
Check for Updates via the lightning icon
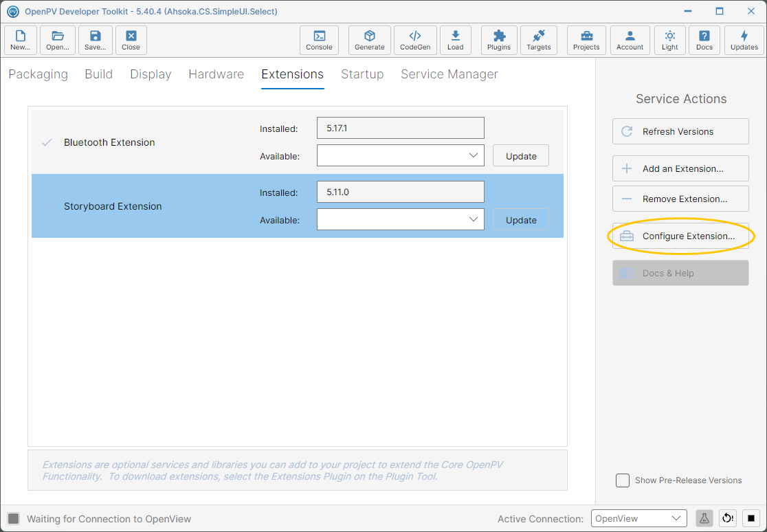pos(744,40)
